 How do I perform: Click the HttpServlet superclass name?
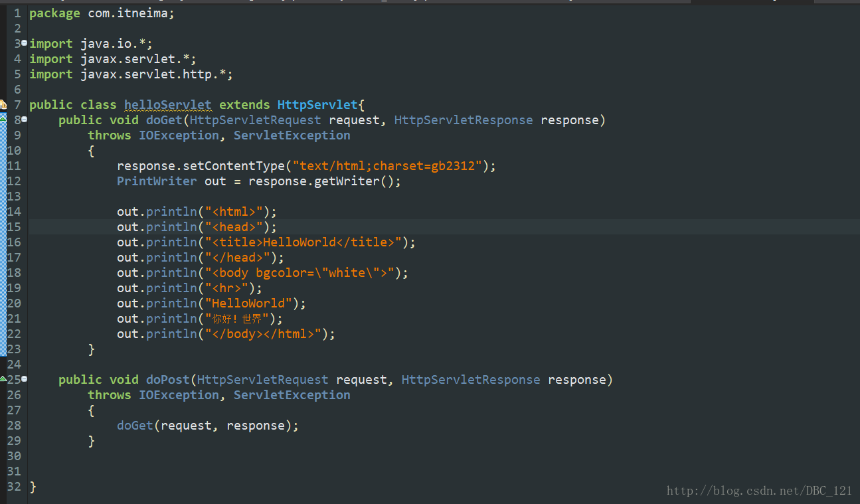pos(317,105)
